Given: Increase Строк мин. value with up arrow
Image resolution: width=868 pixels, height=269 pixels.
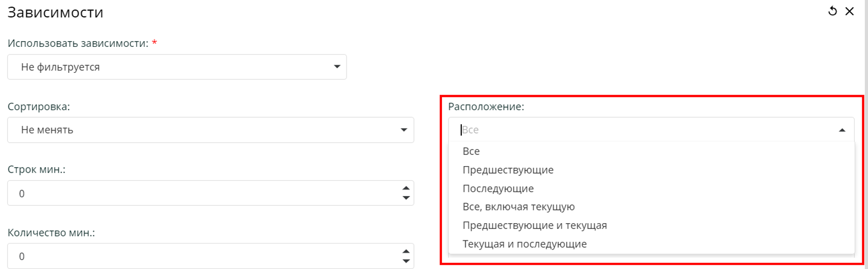Looking at the screenshot, I should [406, 189].
